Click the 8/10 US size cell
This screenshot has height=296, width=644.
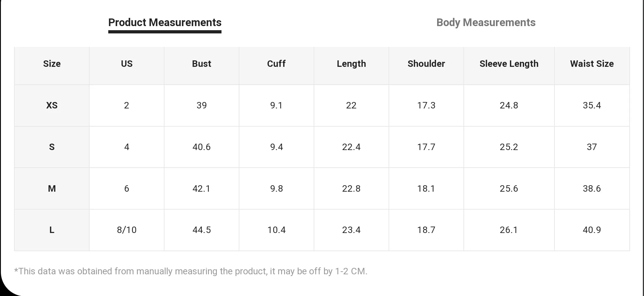click(x=127, y=230)
